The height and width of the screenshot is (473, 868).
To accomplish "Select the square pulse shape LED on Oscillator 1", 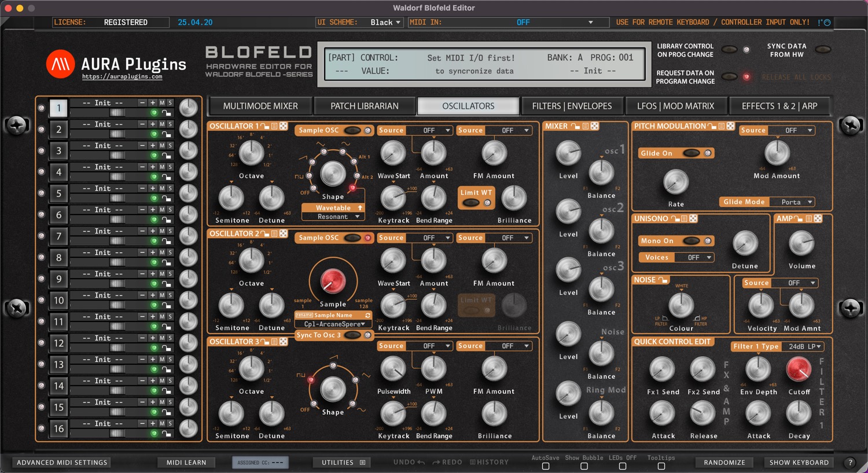I will [x=310, y=176].
